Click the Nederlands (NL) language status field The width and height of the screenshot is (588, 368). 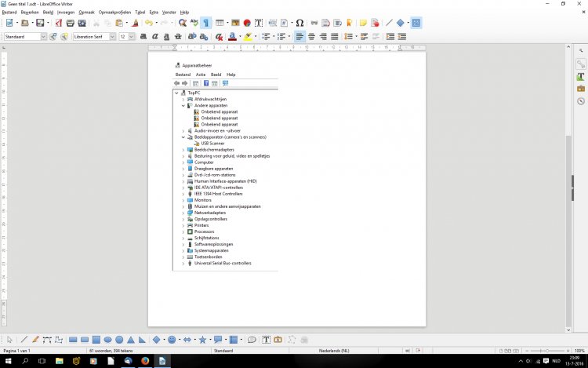pyautogui.click(x=336, y=350)
